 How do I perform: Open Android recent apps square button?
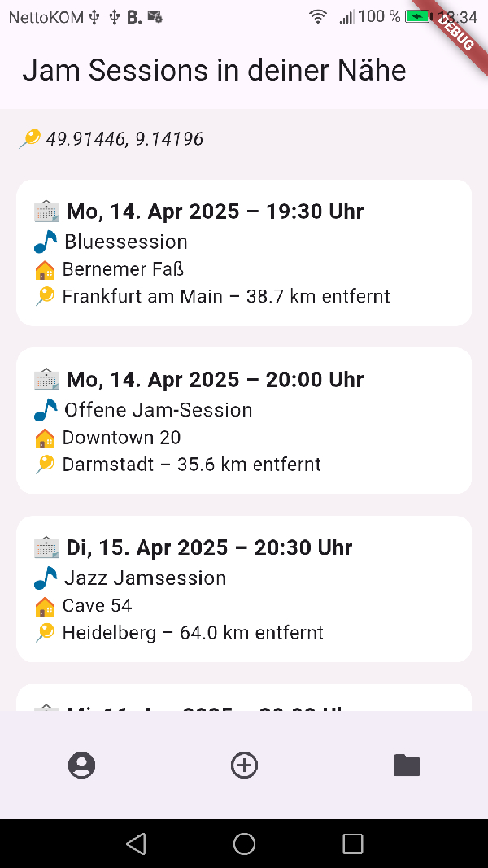(352, 844)
